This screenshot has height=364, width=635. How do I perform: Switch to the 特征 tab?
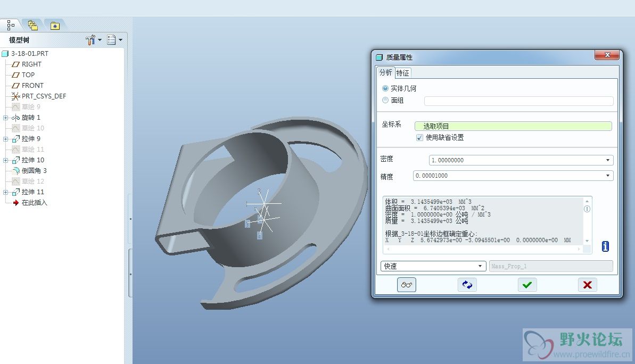click(402, 73)
